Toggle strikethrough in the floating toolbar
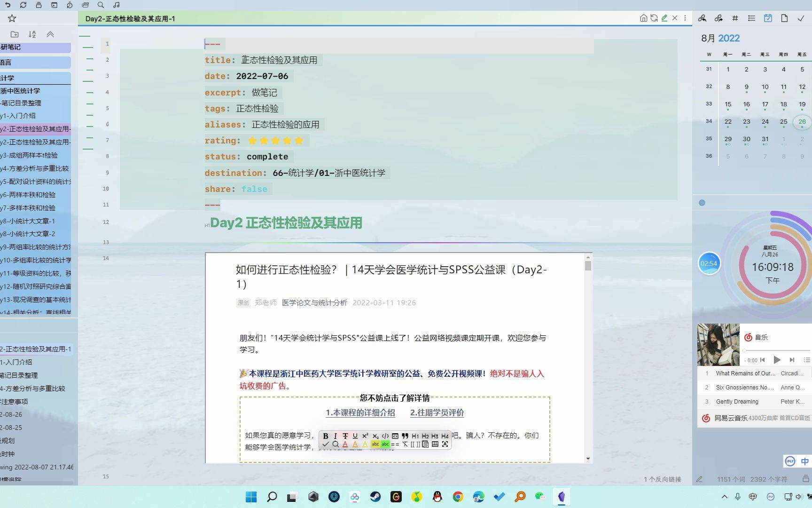 tap(345, 436)
